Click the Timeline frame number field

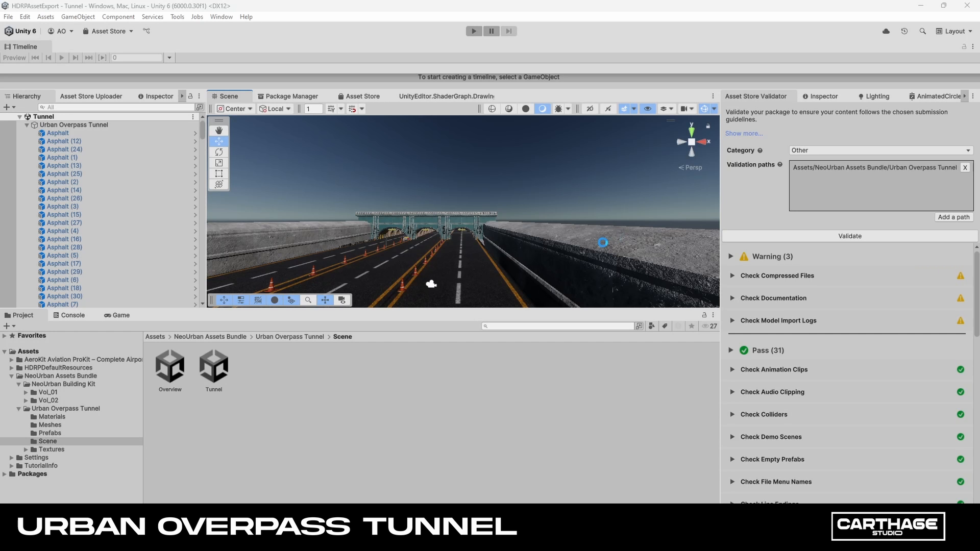click(137, 58)
